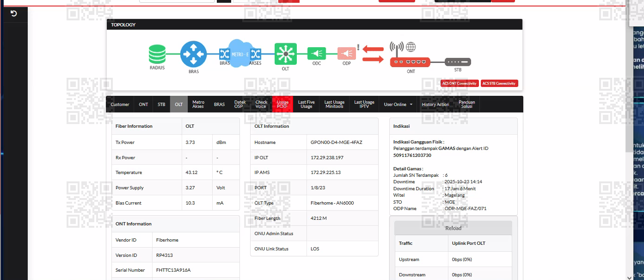
Task: Select ODP Name ODP-MGE-FAZ/071
Action: tap(466, 208)
